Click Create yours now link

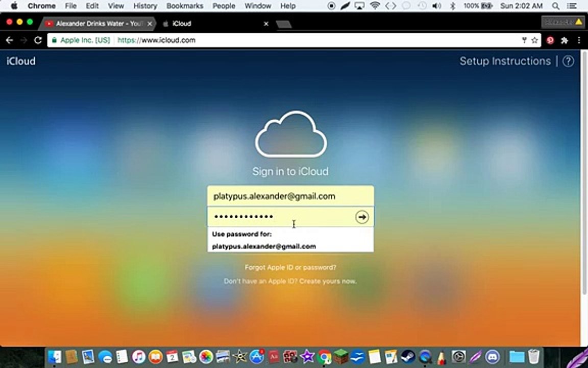click(x=328, y=281)
